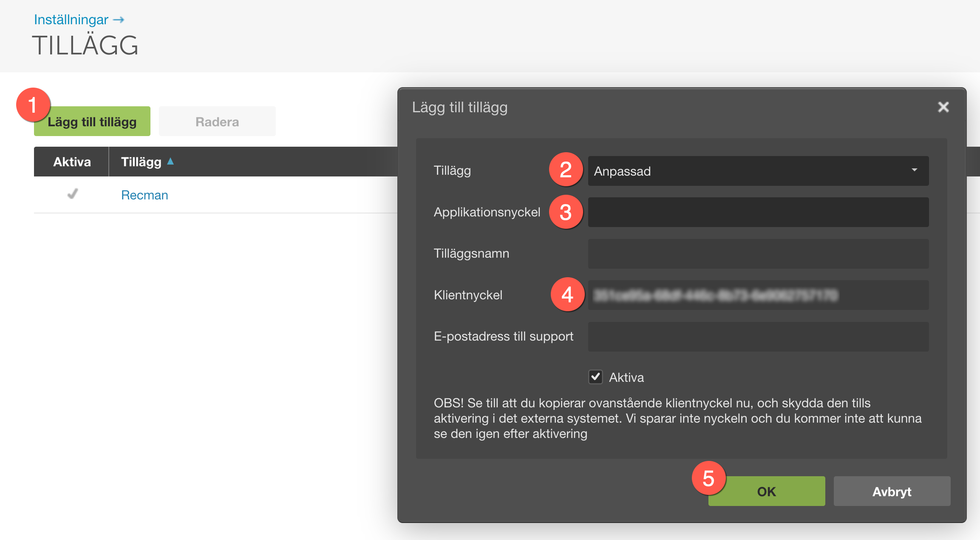This screenshot has width=980, height=540.
Task: Open the Recman add-on link
Action: coord(144,195)
